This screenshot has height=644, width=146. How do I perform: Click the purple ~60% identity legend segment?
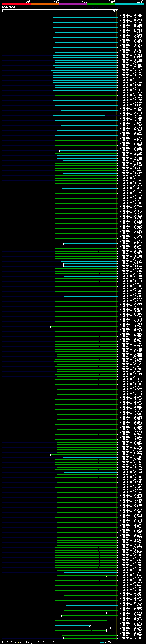coord(73,4)
